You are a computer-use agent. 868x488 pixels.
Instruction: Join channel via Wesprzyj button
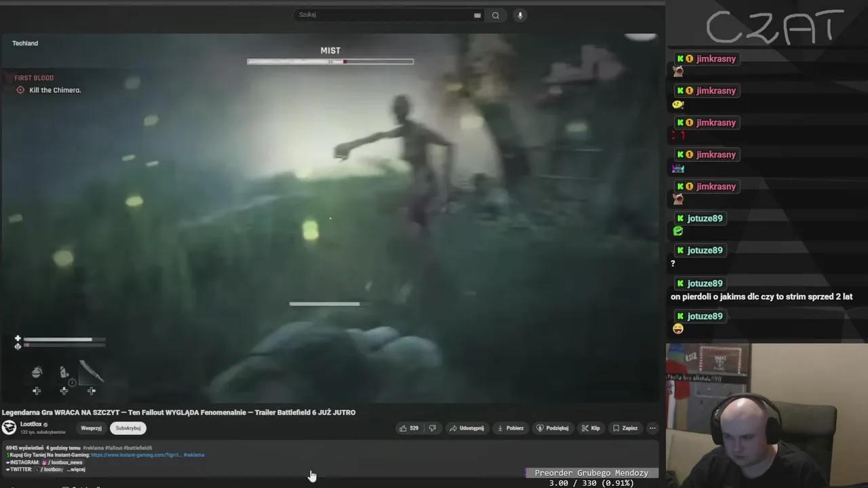[92, 428]
